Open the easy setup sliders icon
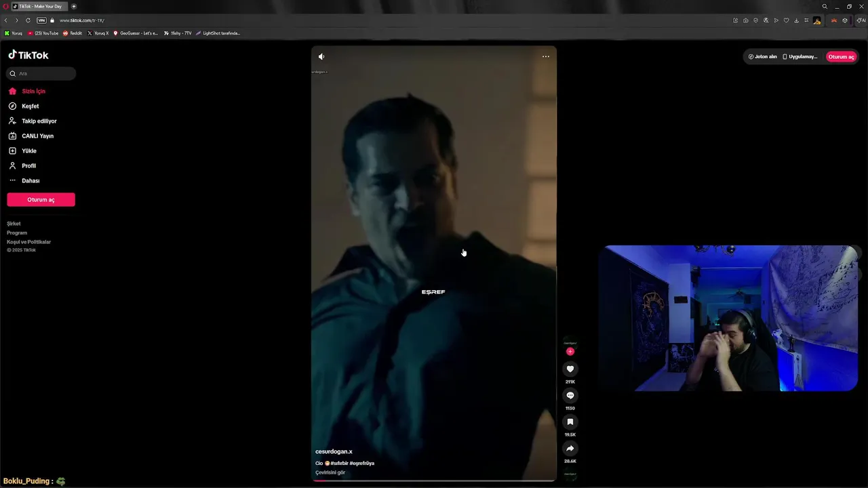This screenshot has height=488, width=868. click(x=806, y=20)
